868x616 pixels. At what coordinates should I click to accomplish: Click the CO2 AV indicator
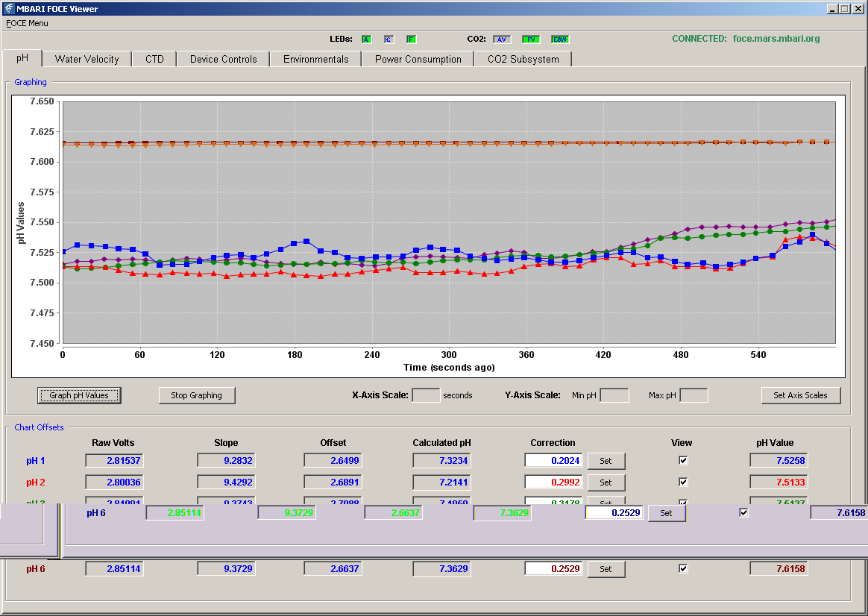[502, 40]
